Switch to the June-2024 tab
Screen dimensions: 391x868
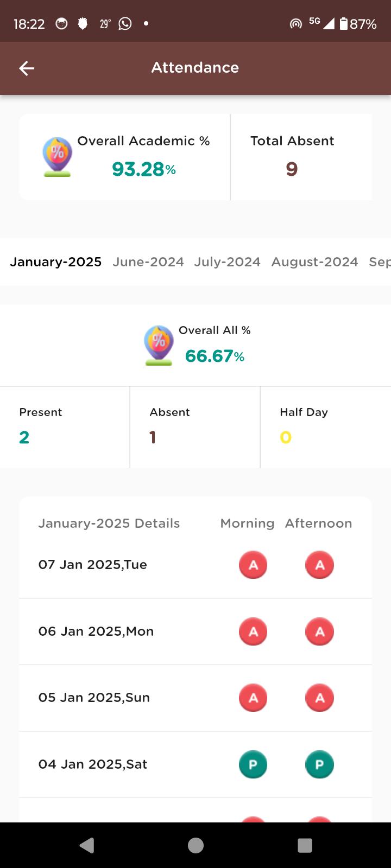(x=148, y=262)
